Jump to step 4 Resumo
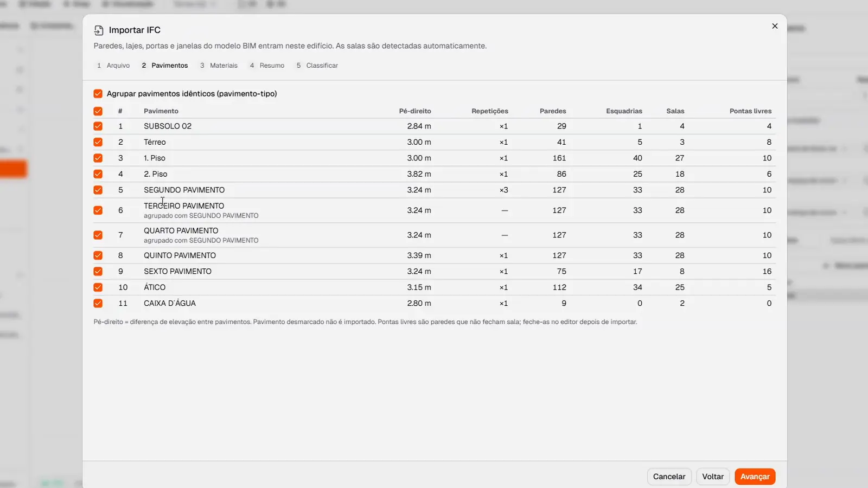Viewport: 868px width, 488px height. (x=267, y=66)
